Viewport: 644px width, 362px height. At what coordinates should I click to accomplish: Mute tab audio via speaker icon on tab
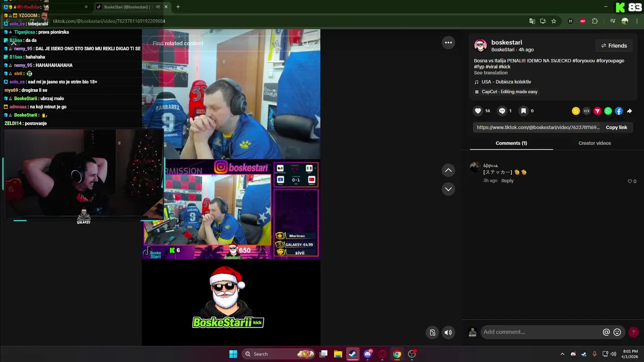click(x=158, y=7)
